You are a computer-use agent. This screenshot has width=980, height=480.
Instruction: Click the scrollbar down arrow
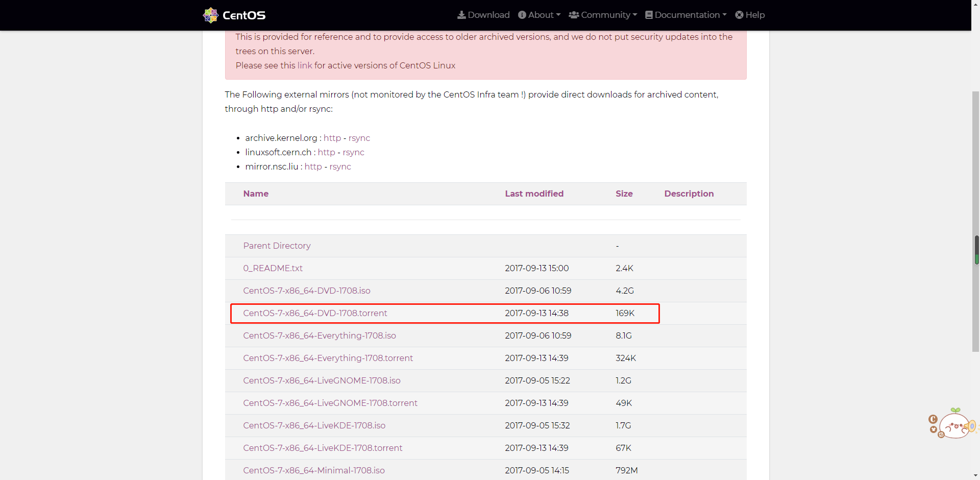click(x=976, y=475)
